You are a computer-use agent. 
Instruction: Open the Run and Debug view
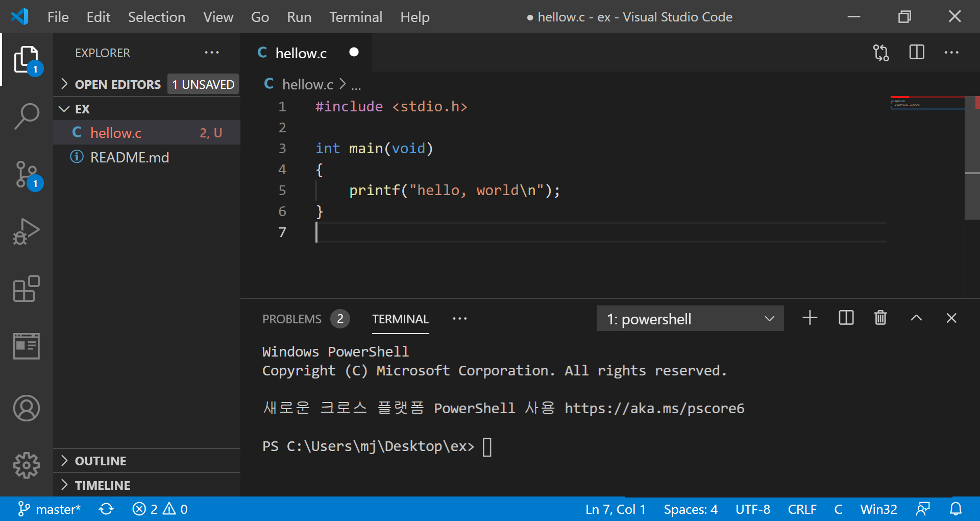[x=27, y=232]
